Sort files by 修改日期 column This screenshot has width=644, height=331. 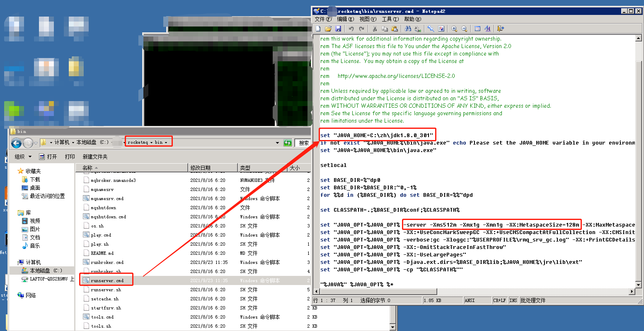(213, 168)
